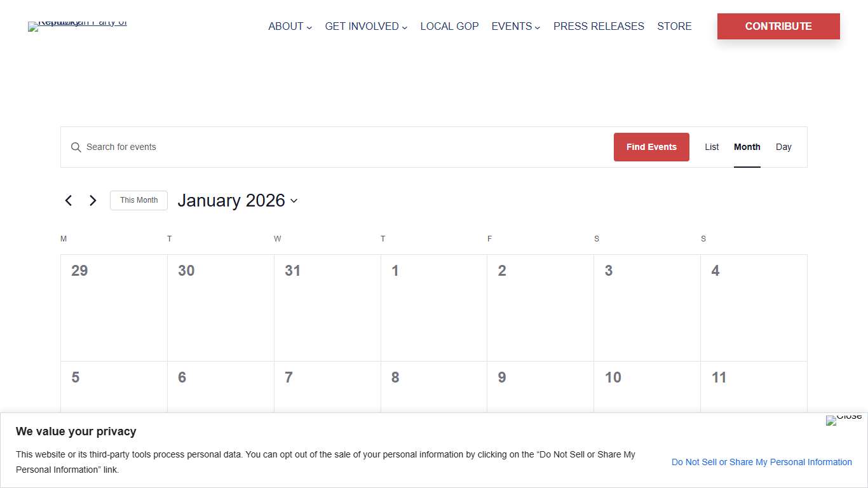This screenshot has height=488, width=868.
Task: Advance to next month with right arrow
Action: point(93,200)
